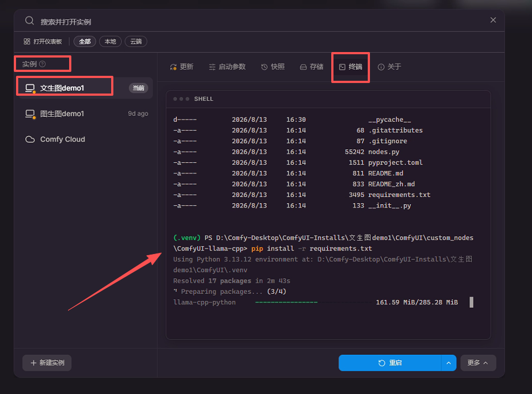Viewport: 532px width, 394px height.
Task: Click the Comfy Cloud cloud icon
Action: 30,139
